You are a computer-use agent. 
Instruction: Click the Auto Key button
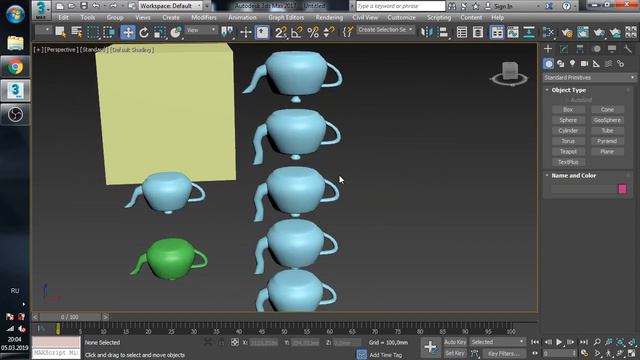(x=455, y=342)
